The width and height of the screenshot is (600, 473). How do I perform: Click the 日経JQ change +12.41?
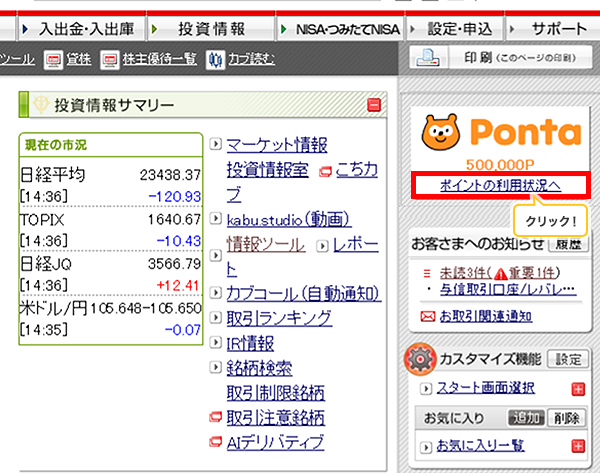coord(178,285)
